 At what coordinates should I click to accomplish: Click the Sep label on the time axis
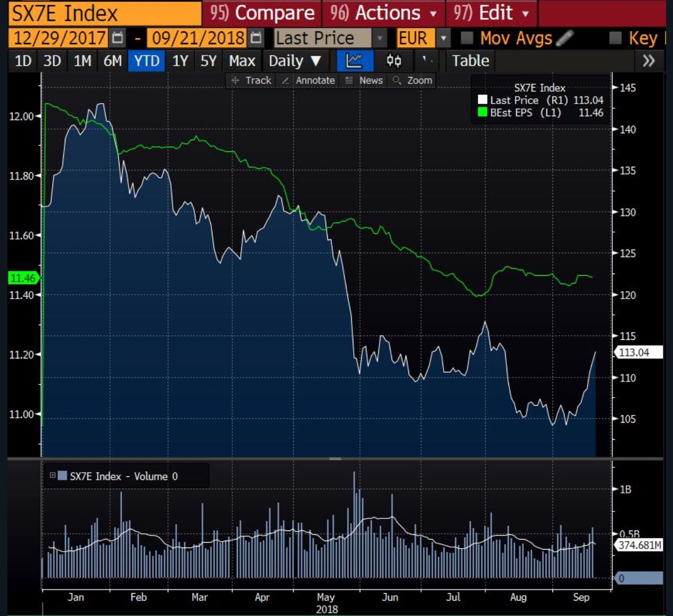(581, 597)
